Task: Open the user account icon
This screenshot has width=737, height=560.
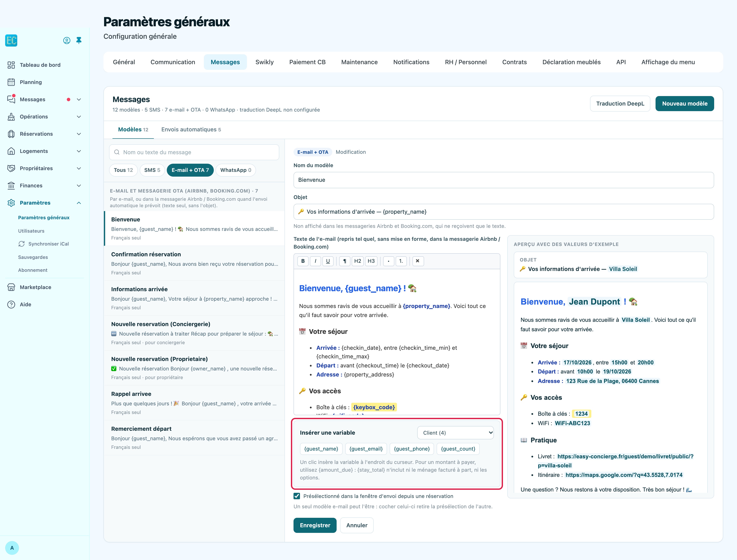Action: coord(67,40)
